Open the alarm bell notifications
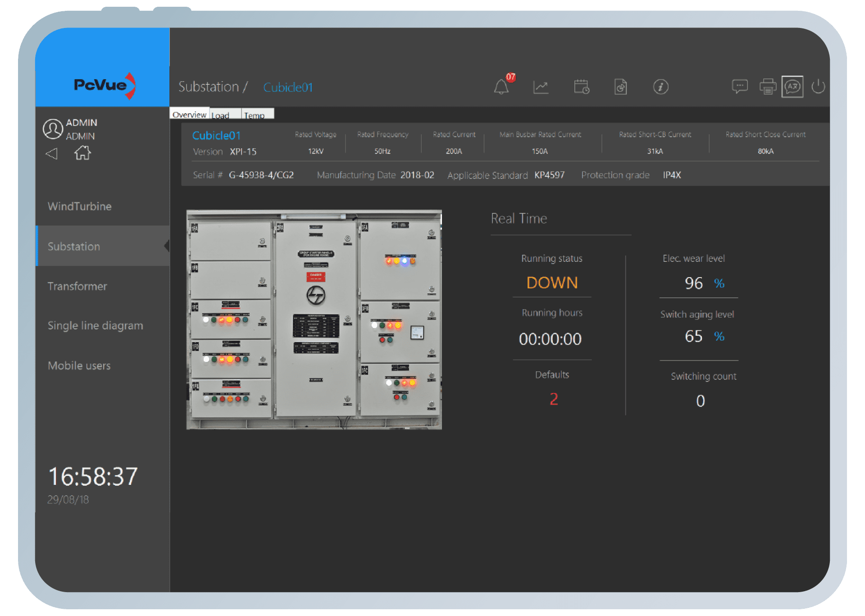 [501, 87]
